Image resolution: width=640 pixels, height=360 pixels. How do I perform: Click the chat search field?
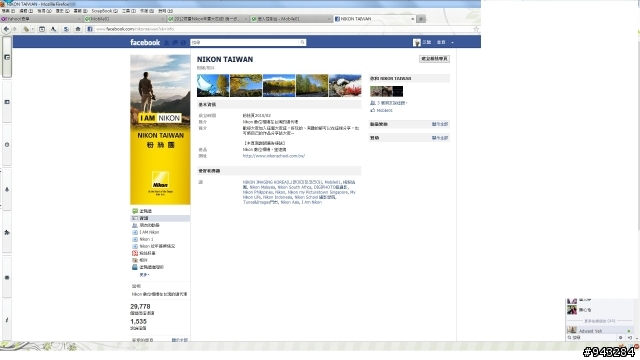(592, 338)
